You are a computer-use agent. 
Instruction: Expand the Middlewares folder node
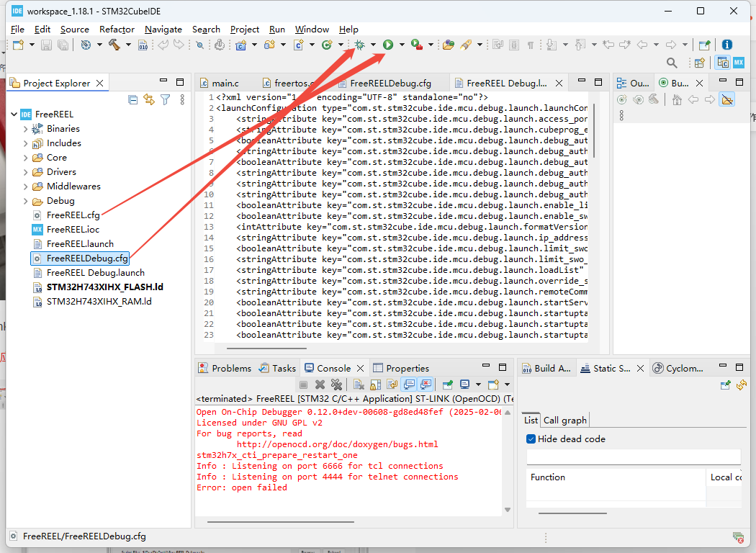pyautogui.click(x=26, y=186)
